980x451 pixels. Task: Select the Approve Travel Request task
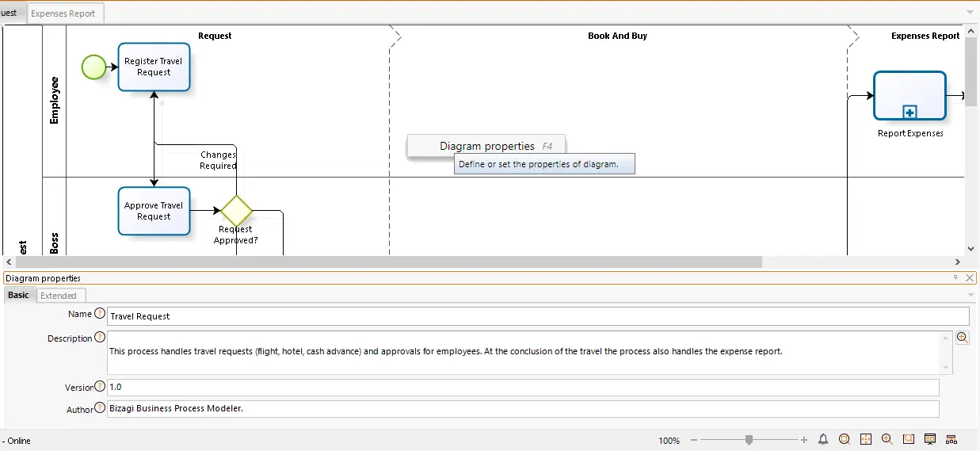154,211
